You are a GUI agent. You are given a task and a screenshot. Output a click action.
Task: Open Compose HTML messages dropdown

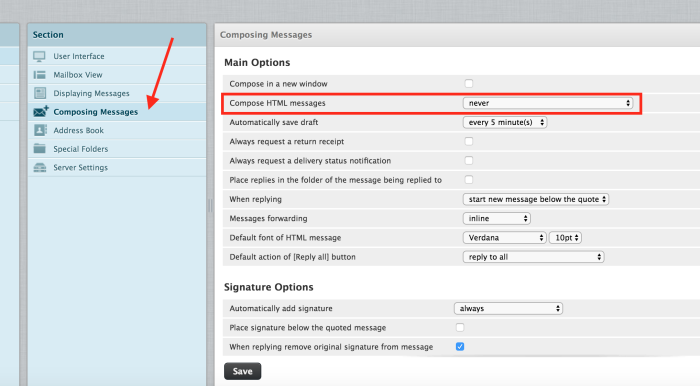pyautogui.click(x=548, y=103)
